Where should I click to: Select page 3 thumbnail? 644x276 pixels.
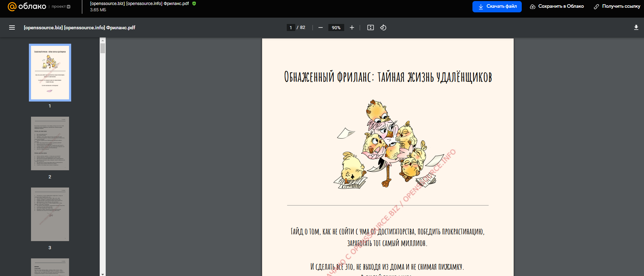click(x=50, y=214)
